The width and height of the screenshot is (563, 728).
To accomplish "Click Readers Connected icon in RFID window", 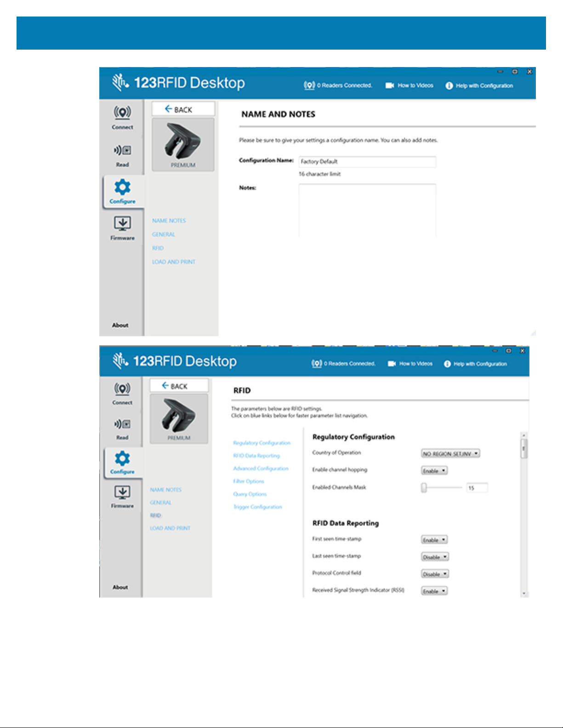I will [317, 364].
